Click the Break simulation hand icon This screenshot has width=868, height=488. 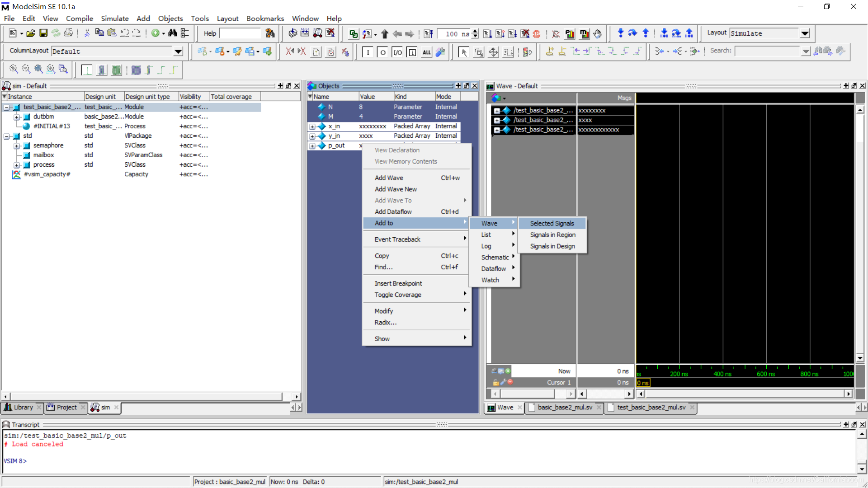point(598,33)
